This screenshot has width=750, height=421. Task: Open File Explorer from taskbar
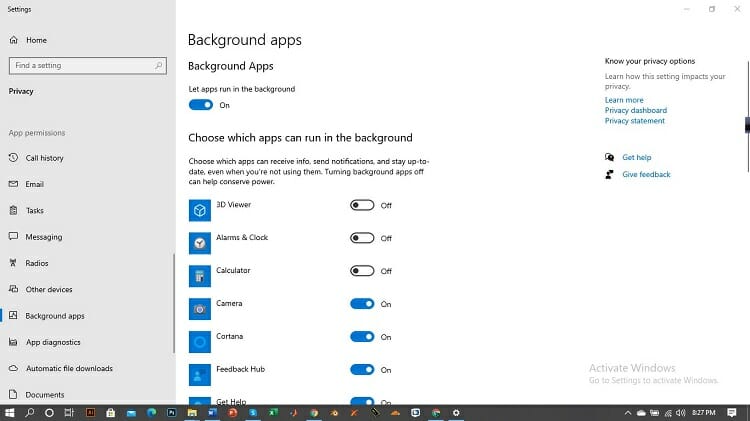pos(192,412)
